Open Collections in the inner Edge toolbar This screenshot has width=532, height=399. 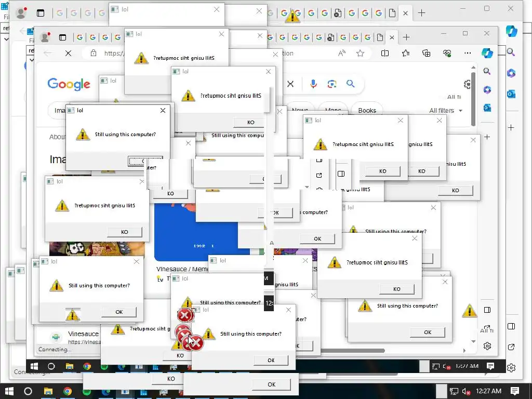tap(426, 54)
